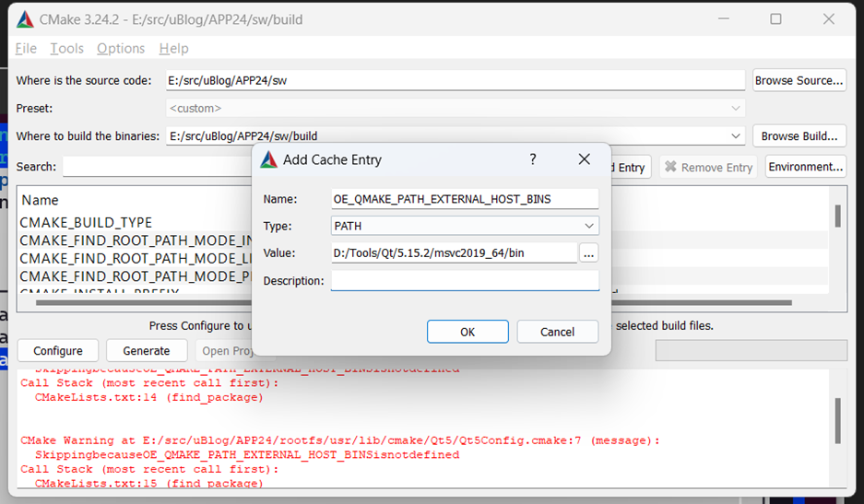864x504 pixels.
Task: Open the Options menu
Action: coord(121,49)
